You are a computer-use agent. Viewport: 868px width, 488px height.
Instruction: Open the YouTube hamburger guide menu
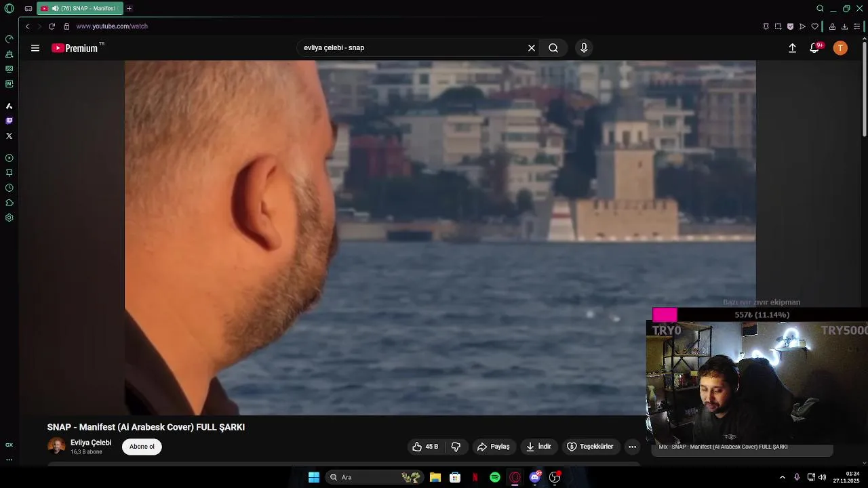35,48
